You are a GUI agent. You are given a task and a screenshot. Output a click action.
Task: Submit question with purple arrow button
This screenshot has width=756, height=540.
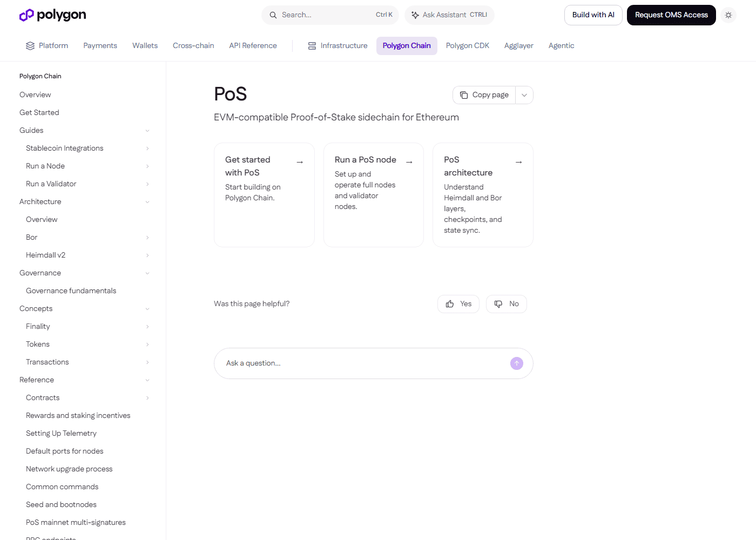coord(517,363)
